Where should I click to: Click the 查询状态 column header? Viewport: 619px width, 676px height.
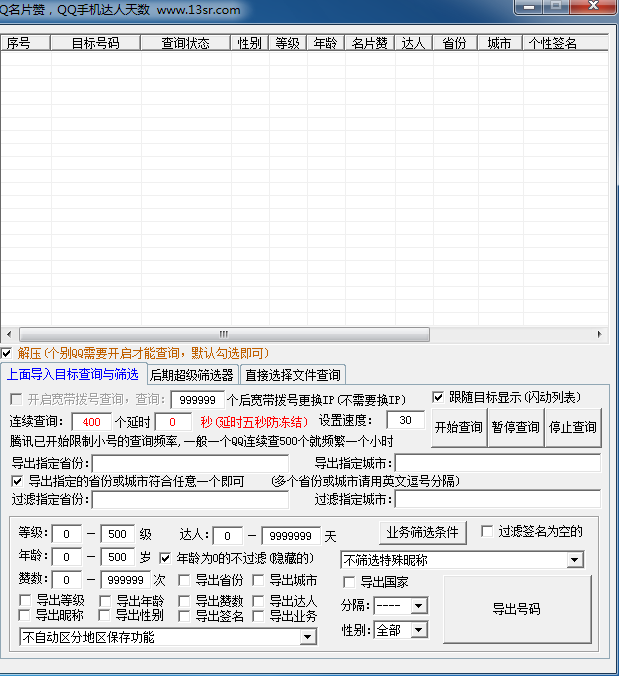point(185,43)
